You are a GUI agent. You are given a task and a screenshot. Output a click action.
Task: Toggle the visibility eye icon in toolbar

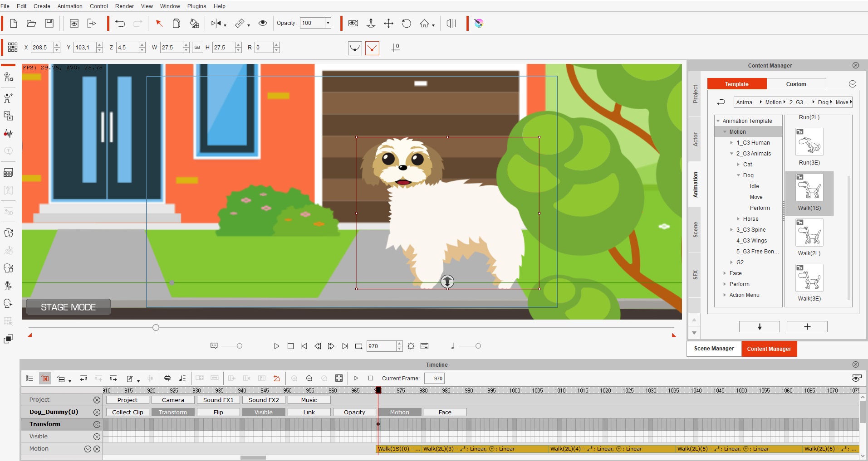click(263, 24)
